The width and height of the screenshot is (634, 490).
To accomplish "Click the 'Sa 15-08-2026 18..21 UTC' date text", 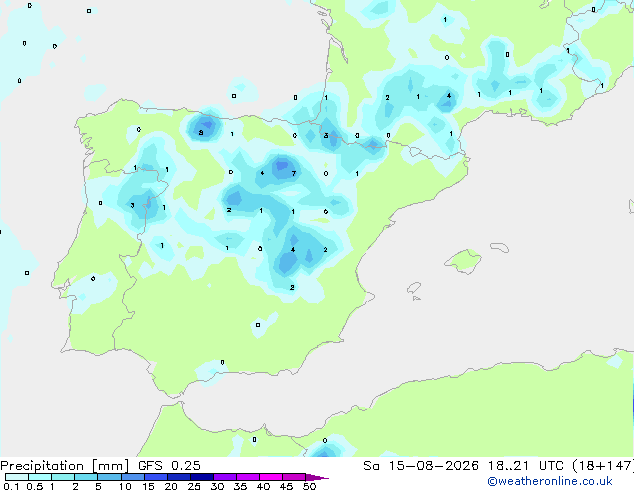I will coord(463,466).
